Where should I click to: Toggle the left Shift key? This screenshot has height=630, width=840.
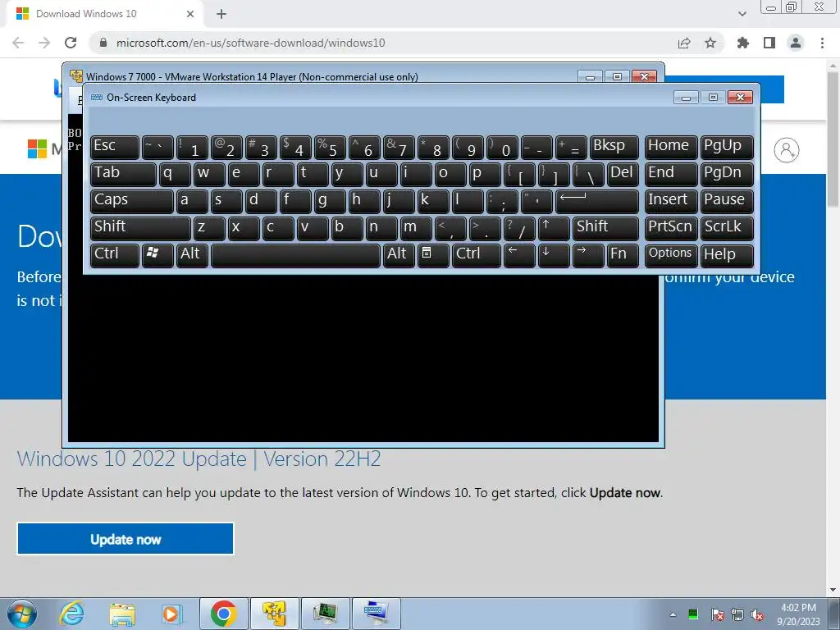(140, 228)
